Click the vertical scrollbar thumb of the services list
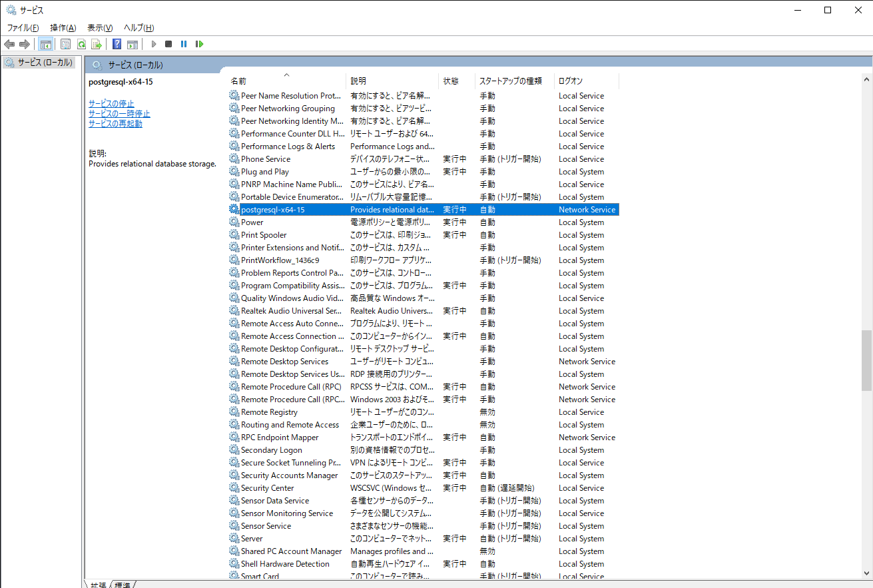The height and width of the screenshot is (588, 873). point(866,360)
